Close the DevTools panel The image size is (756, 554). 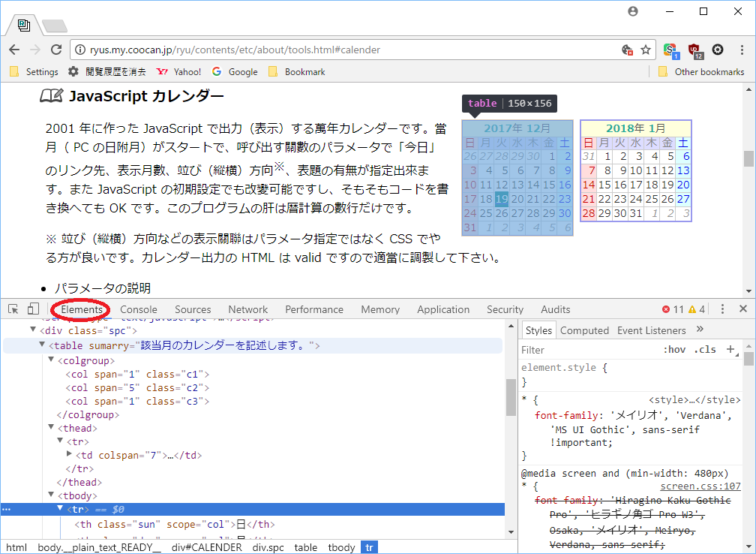click(743, 309)
